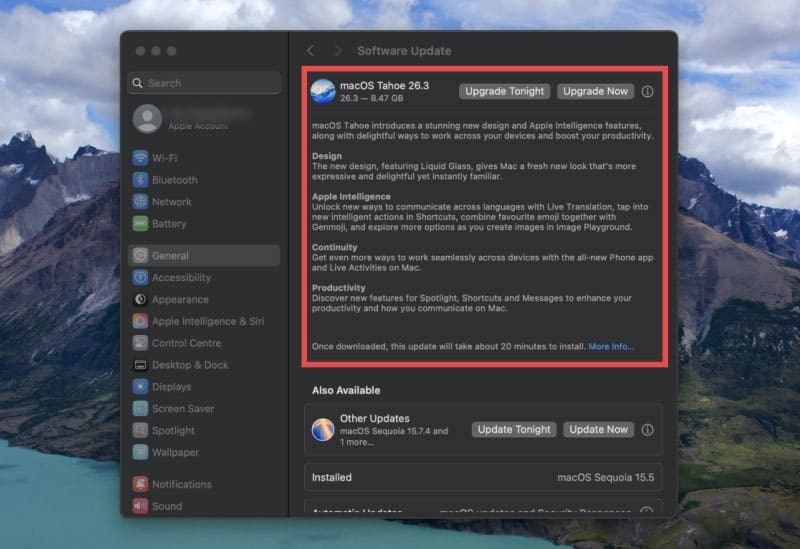
Task: Focus the Search field
Action: 204,83
